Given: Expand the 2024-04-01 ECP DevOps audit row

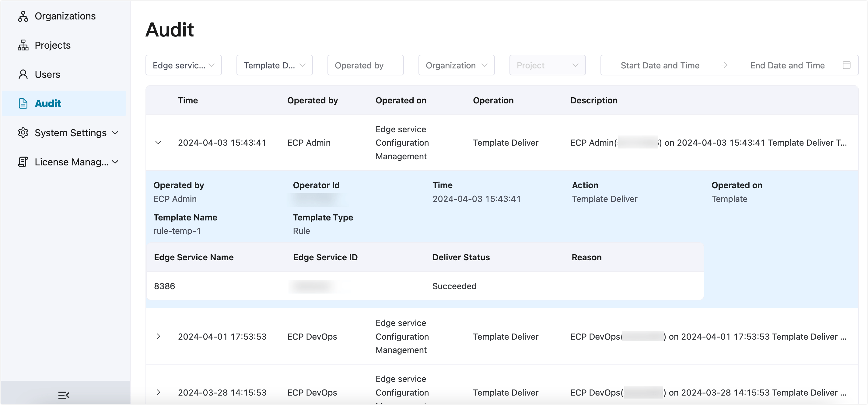Looking at the screenshot, I should [x=158, y=336].
